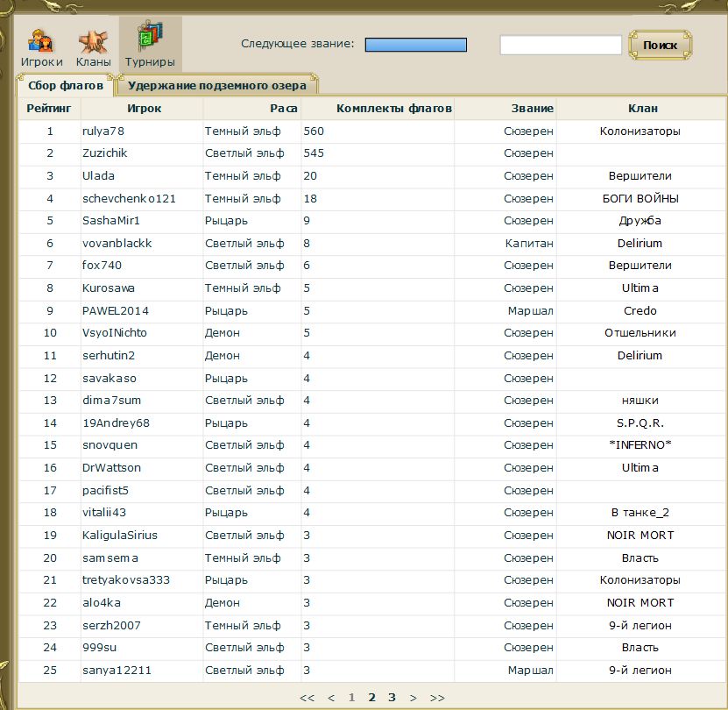The height and width of the screenshot is (710, 728).
Task: Sort by Клан column header
Action: (x=642, y=109)
